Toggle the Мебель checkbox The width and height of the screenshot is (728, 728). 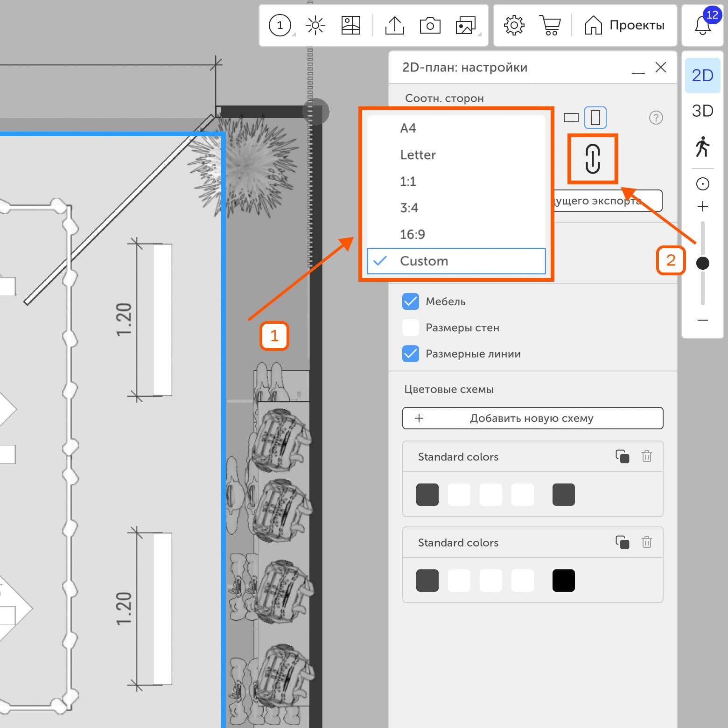point(411,301)
